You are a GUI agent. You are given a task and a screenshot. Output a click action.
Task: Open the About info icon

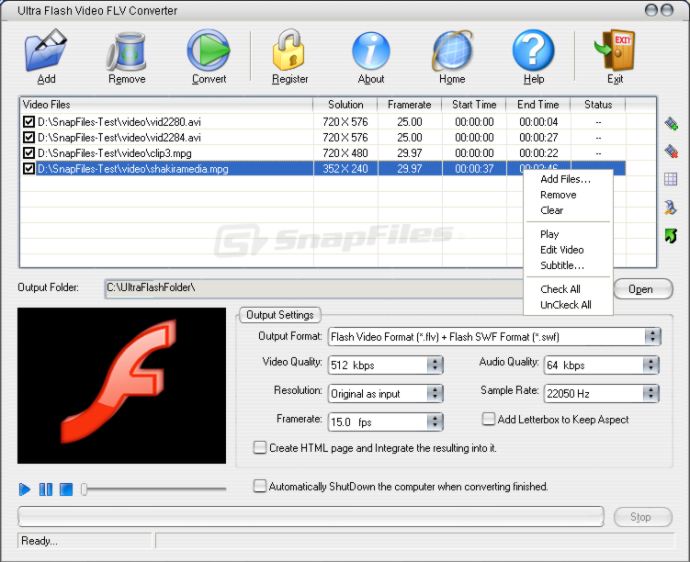pos(371,51)
